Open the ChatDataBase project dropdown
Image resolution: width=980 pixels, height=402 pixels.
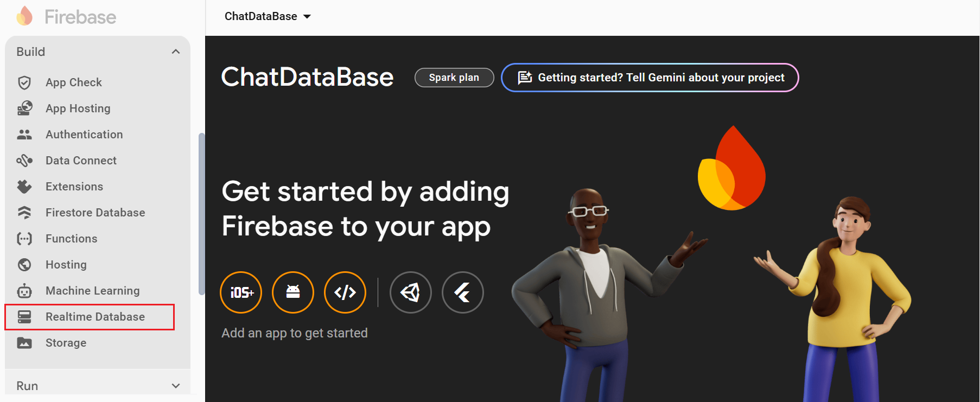click(x=268, y=16)
